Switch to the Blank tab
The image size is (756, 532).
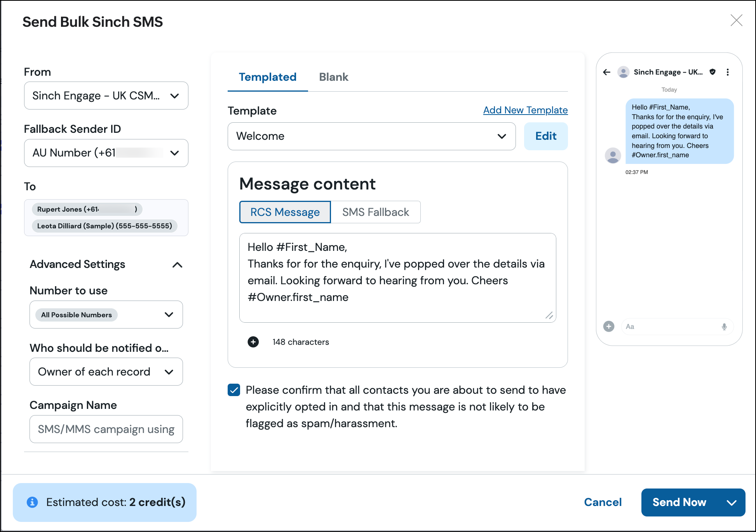[x=334, y=77]
